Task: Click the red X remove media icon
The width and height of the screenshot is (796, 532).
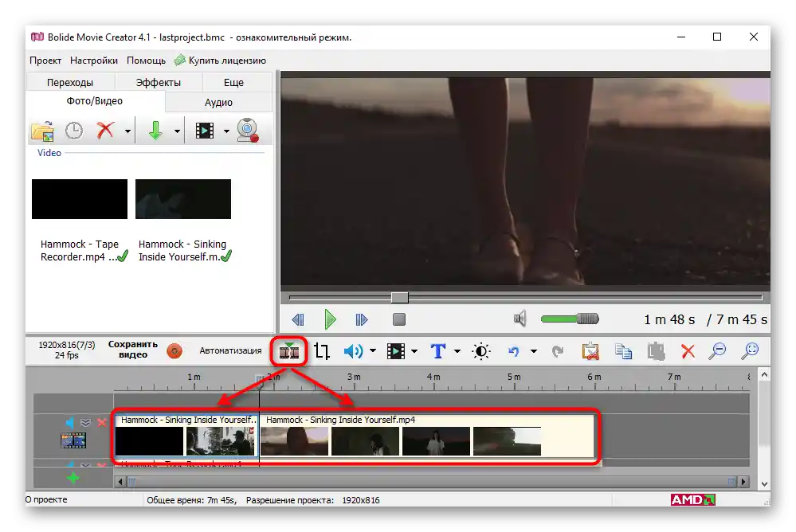Action: point(106,131)
